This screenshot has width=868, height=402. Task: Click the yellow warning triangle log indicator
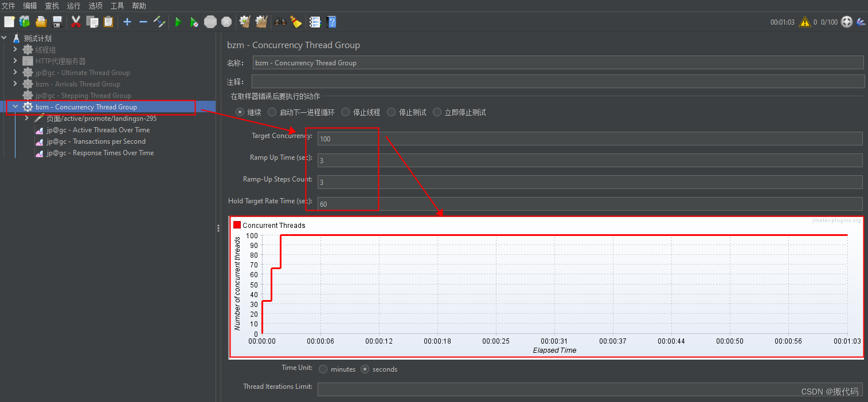(805, 22)
